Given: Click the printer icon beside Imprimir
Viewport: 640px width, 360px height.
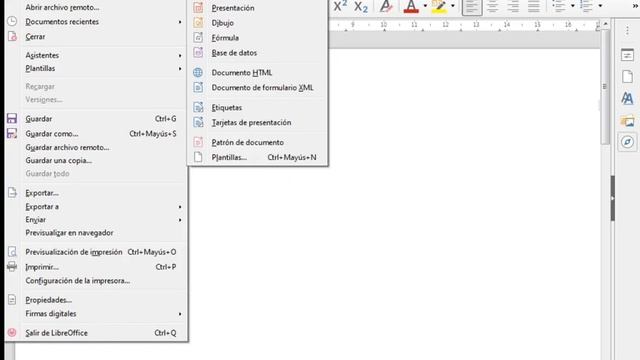Looking at the screenshot, I should click(12, 267).
